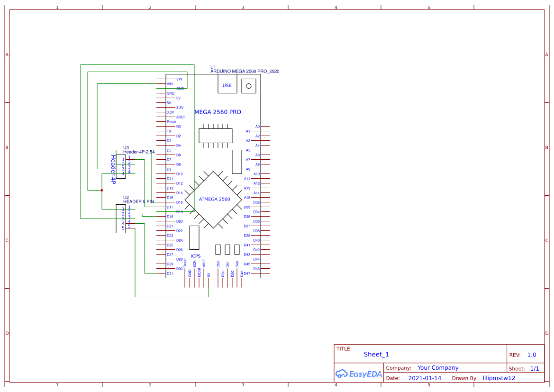Click the red junction dot on the wire
Image resolution: width=554 pixels, height=392 pixels.
coord(102,189)
